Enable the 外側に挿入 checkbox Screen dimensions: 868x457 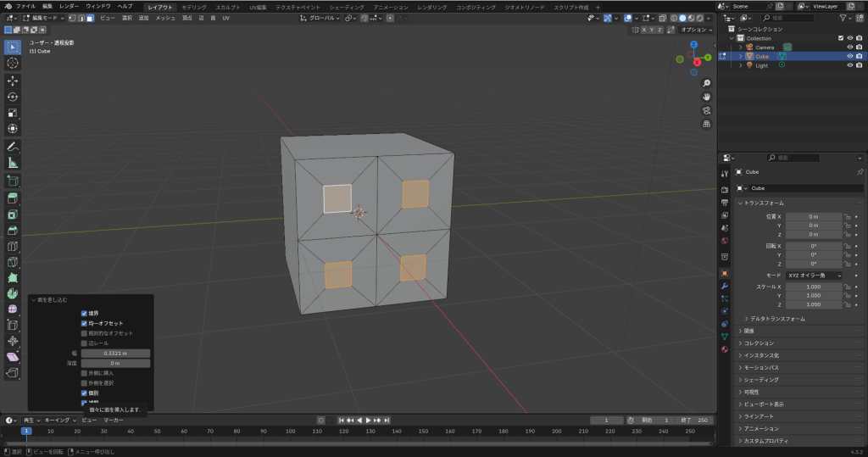pyautogui.click(x=85, y=373)
